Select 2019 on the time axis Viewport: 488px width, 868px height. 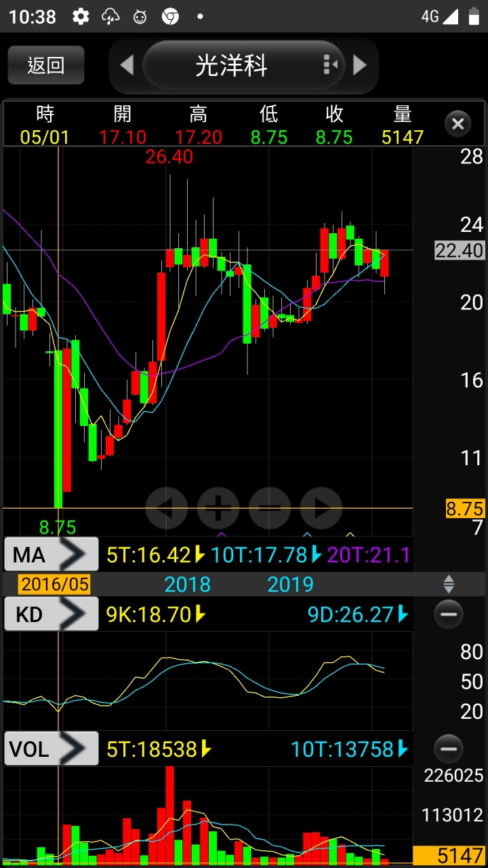pos(290,584)
